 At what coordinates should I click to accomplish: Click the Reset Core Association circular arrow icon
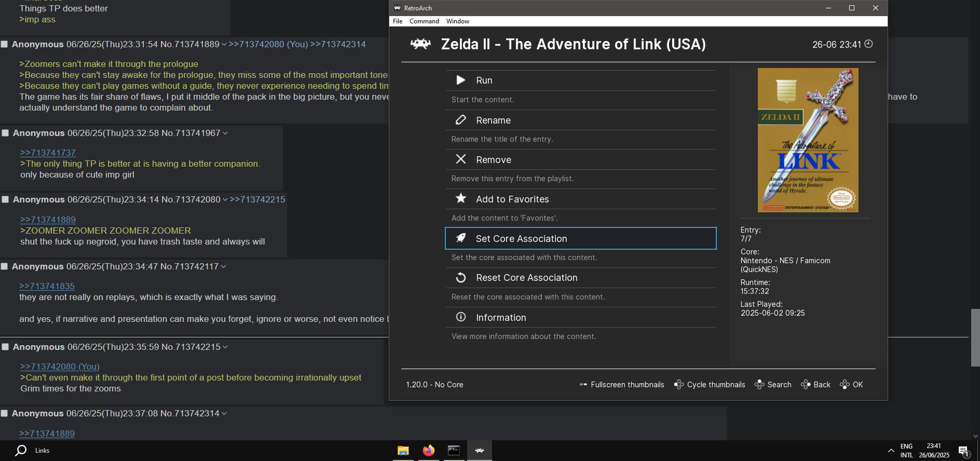460,278
